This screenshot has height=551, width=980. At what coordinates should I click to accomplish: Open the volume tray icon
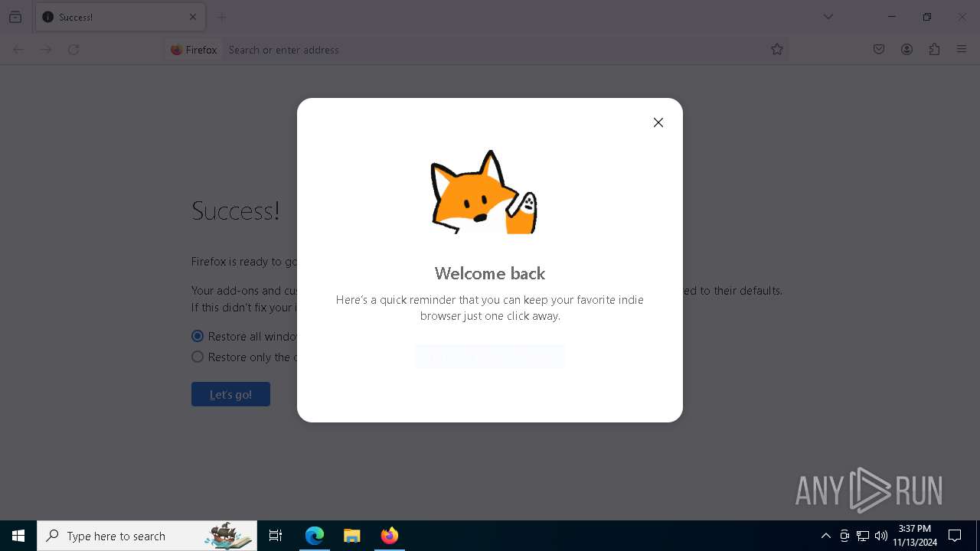click(x=881, y=536)
